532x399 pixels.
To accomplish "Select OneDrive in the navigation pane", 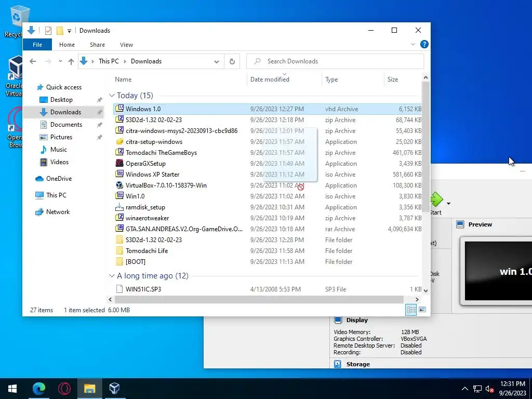I will pos(59,179).
